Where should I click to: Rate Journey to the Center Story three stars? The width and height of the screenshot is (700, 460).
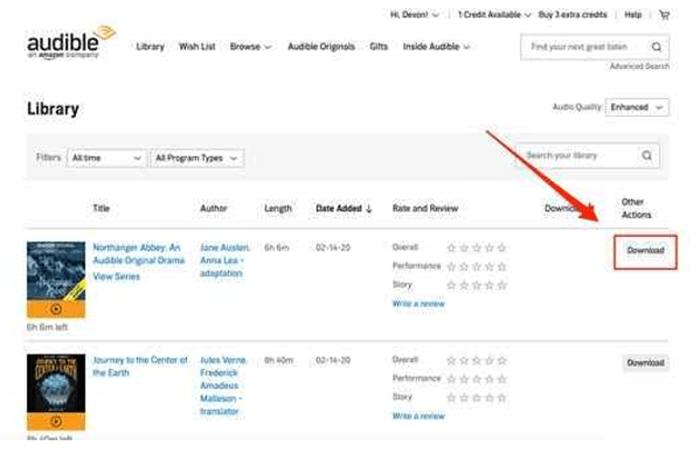(477, 397)
